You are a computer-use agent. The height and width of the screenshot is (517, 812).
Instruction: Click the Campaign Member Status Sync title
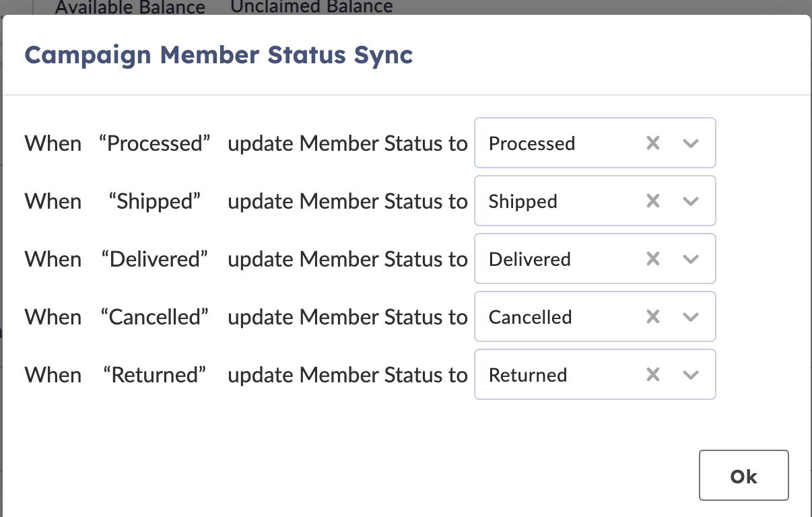tap(219, 55)
